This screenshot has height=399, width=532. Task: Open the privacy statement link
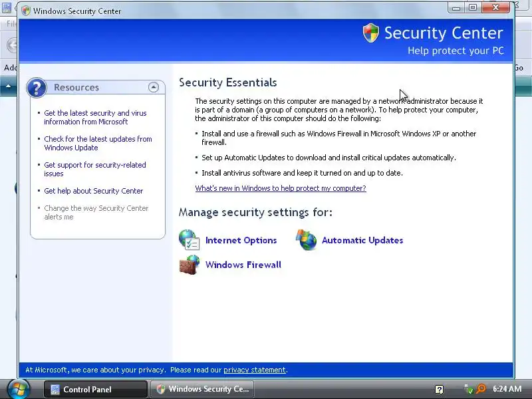click(x=255, y=370)
